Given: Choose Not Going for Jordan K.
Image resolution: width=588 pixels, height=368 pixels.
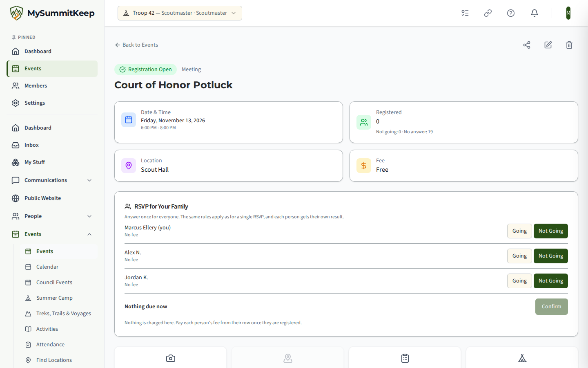Looking at the screenshot, I should (x=551, y=281).
